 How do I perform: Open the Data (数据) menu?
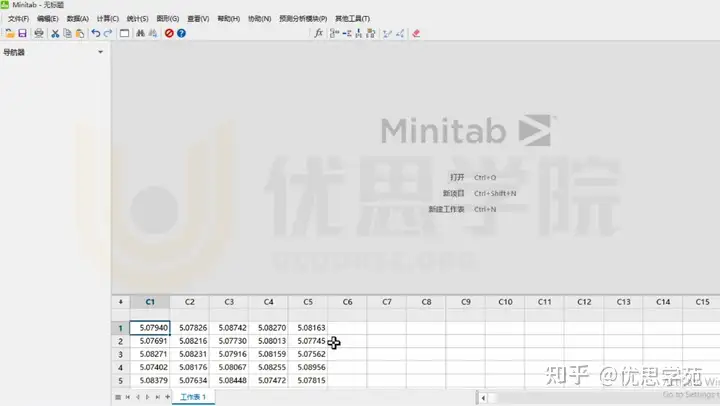78,19
